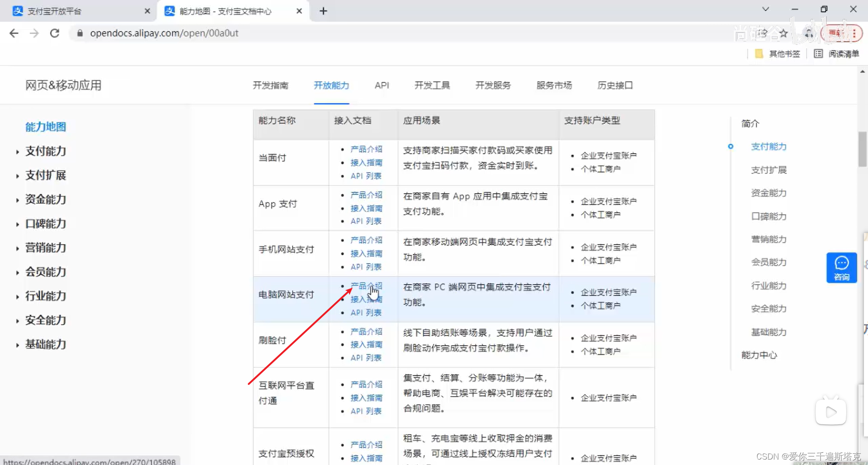Open 产品介绍 link for 当面付
The image size is (868, 465).
pyautogui.click(x=366, y=149)
